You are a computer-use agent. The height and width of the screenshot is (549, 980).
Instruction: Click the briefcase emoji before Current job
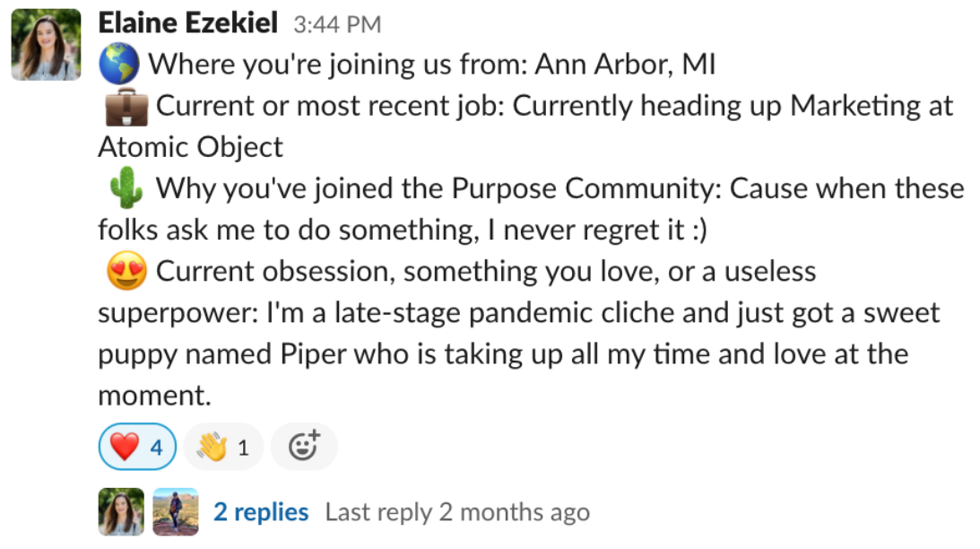click(x=125, y=107)
